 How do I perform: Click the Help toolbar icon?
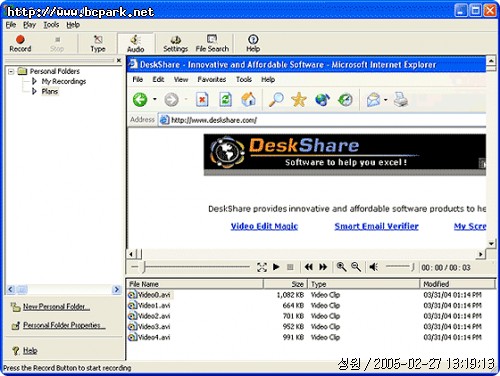(253, 44)
